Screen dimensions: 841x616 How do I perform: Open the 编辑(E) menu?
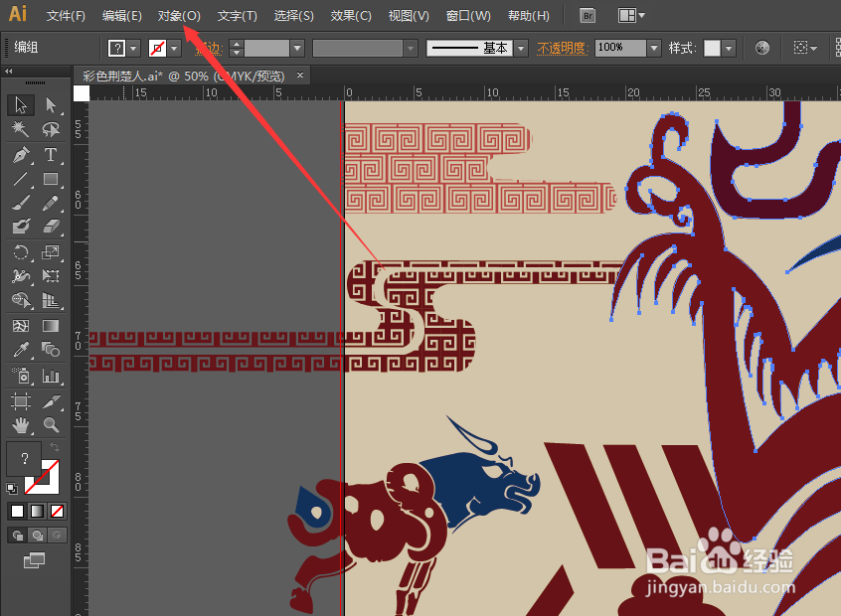(x=121, y=16)
